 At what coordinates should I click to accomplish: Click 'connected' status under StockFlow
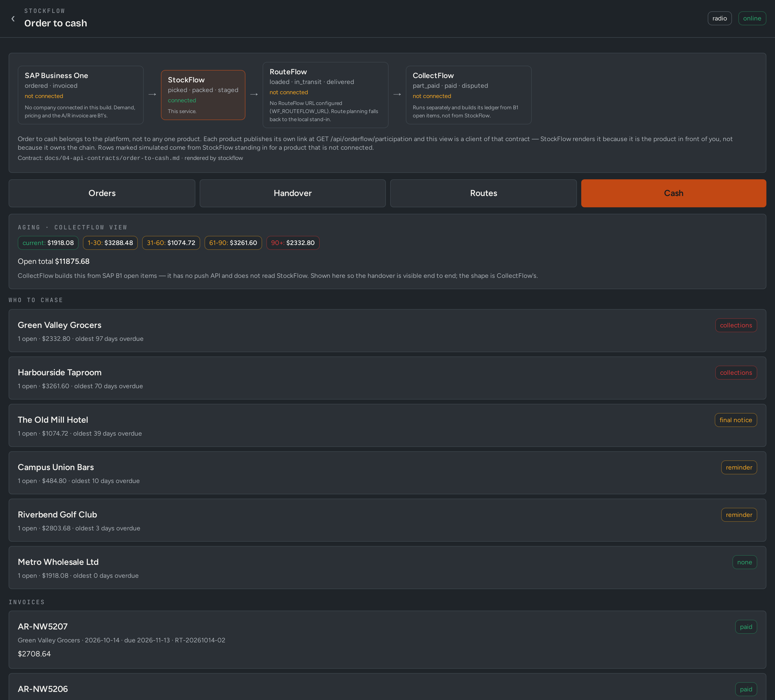coord(182,100)
